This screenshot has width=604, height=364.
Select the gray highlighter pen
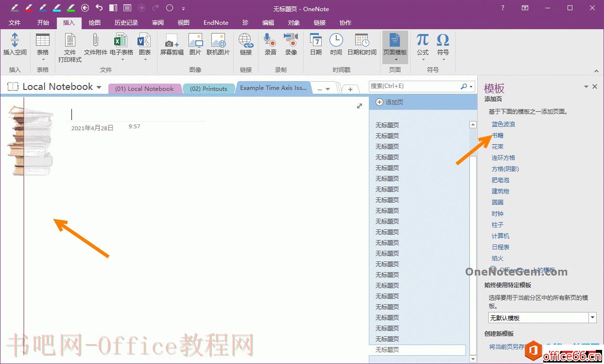pyautogui.click(x=15, y=8)
